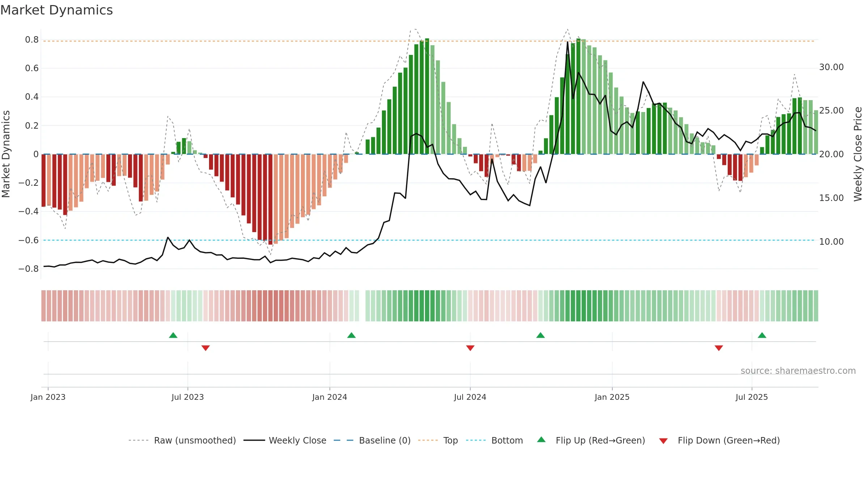Click the Market Dynamics chart title
This screenshot has height=488, width=868.
(x=56, y=10)
